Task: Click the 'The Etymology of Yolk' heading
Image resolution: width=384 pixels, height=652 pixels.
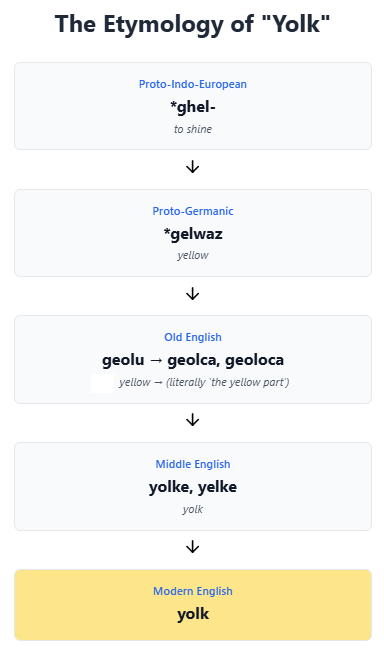Action: (192, 24)
